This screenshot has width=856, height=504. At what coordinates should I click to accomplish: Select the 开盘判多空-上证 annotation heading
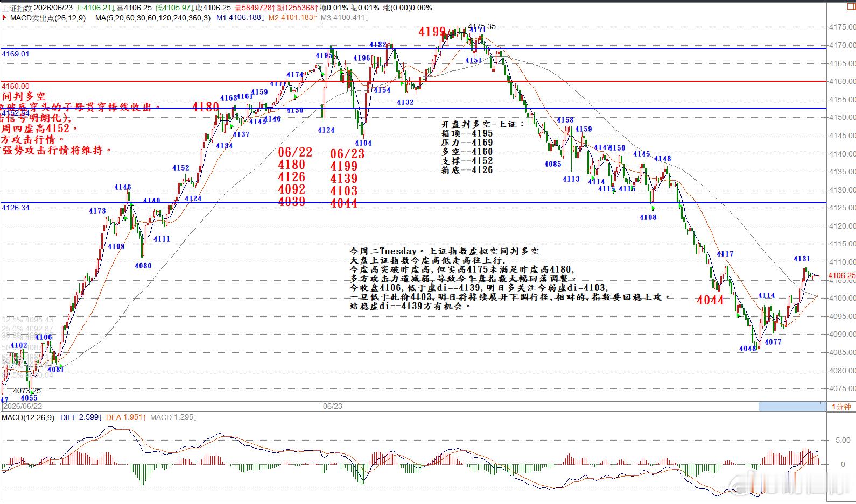pos(483,124)
